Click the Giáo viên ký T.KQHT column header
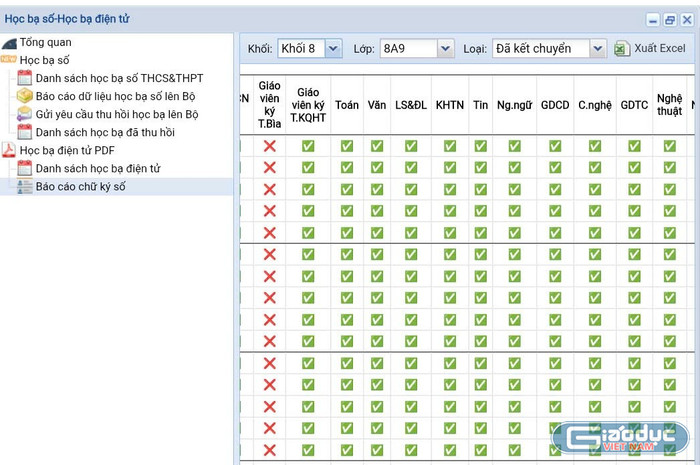Image resolution: width=700 pixels, height=465 pixels. pos(308,105)
